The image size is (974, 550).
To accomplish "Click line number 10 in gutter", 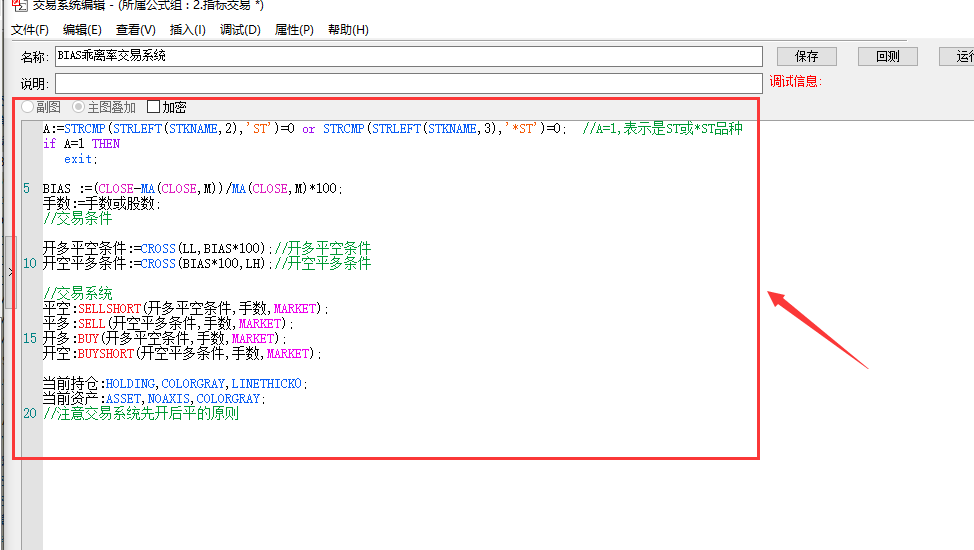I will click(x=30, y=263).
